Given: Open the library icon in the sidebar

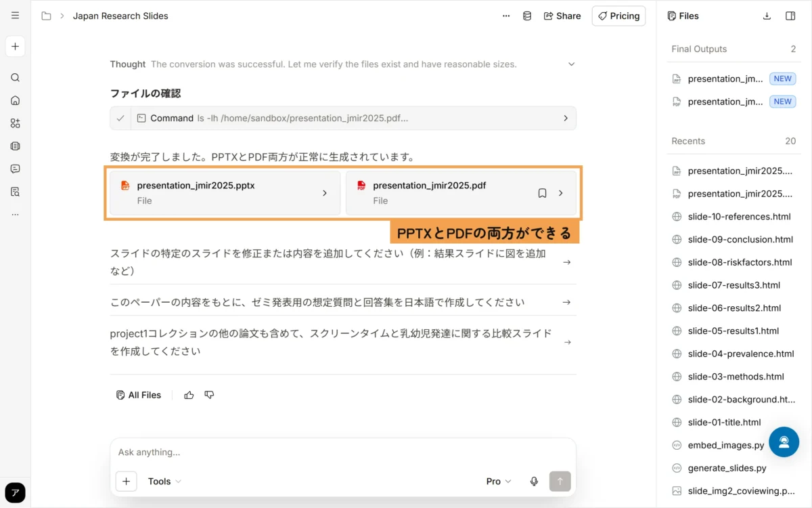Looking at the screenshot, I should [x=15, y=146].
